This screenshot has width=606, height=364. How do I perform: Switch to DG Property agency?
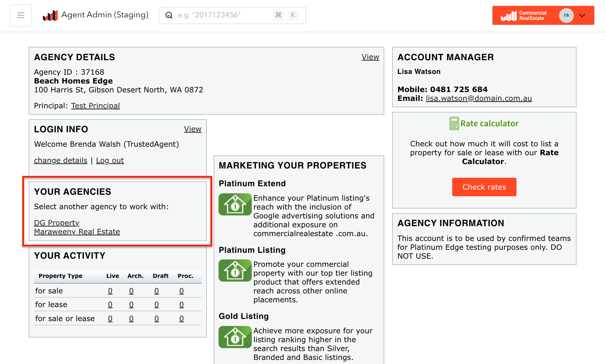pyautogui.click(x=57, y=223)
